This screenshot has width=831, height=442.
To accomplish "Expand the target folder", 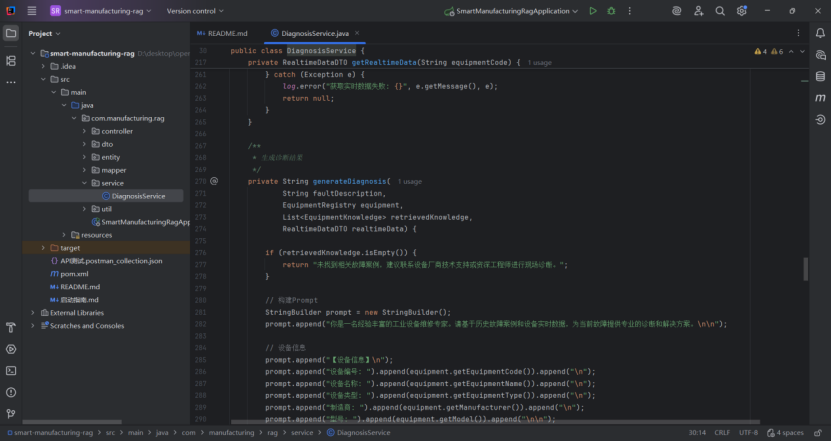I will (43, 248).
